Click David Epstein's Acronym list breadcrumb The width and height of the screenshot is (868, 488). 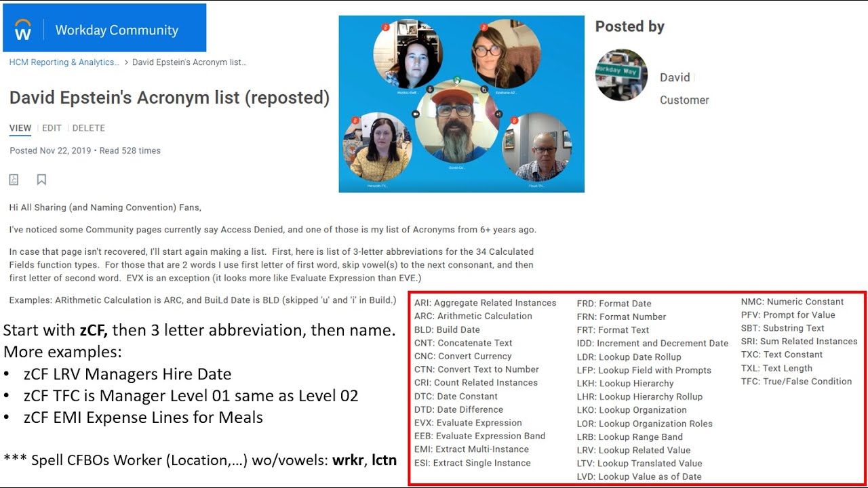pyautogui.click(x=189, y=62)
